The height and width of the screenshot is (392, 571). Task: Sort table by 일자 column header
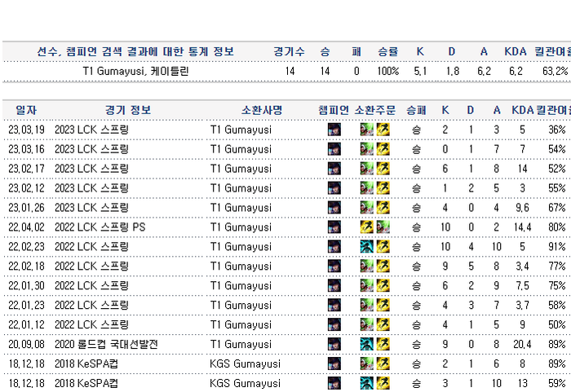(x=26, y=110)
